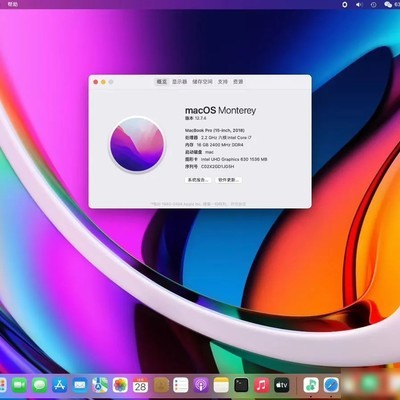Launch Safari from the Dock
Screen dimensions: 400x400
pyautogui.click(x=331, y=385)
